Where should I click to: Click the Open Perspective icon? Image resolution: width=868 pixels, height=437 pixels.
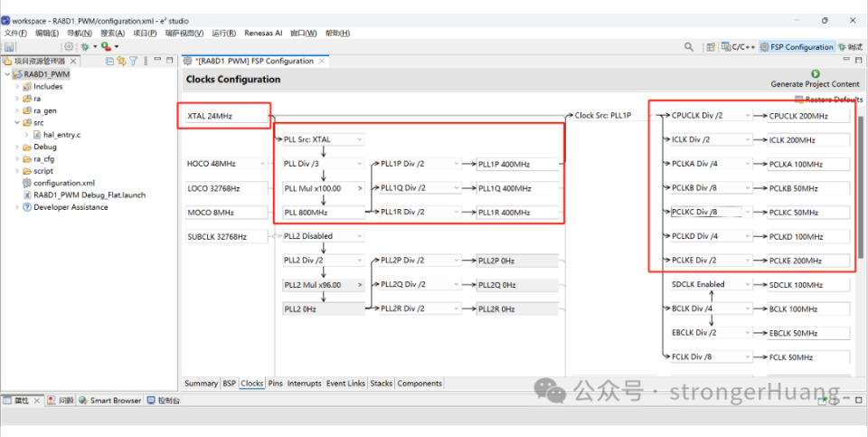click(712, 47)
